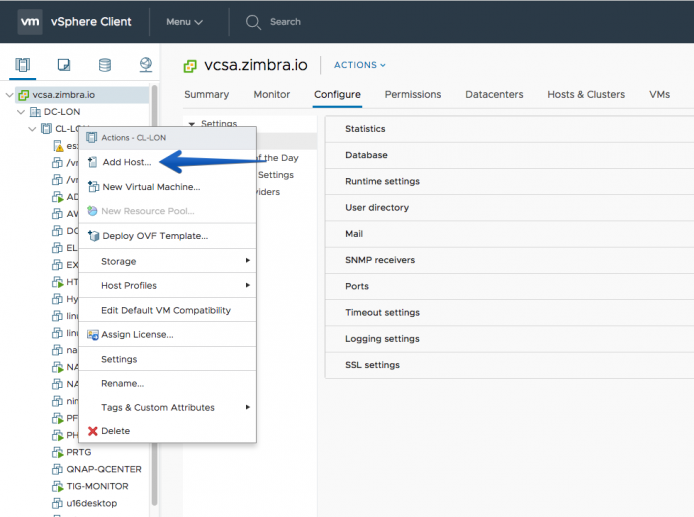Open Storage inventory view icon
Screen dimensions: 694x517
105,65
